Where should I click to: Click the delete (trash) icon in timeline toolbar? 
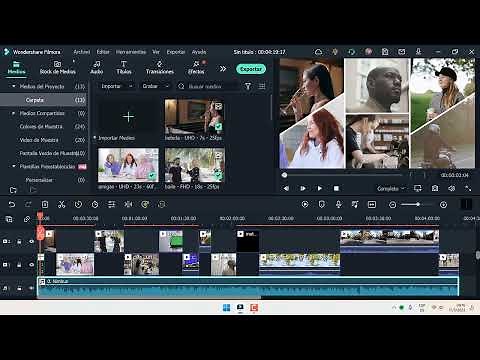click(x=45, y=204)
